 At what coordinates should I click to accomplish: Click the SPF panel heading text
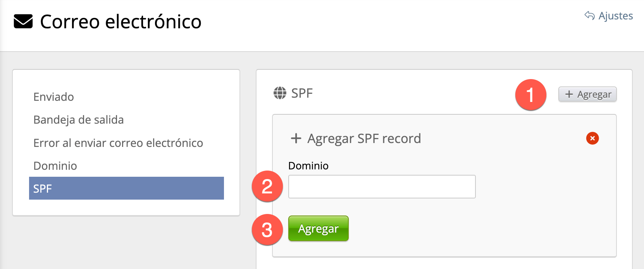coord(302,93)
